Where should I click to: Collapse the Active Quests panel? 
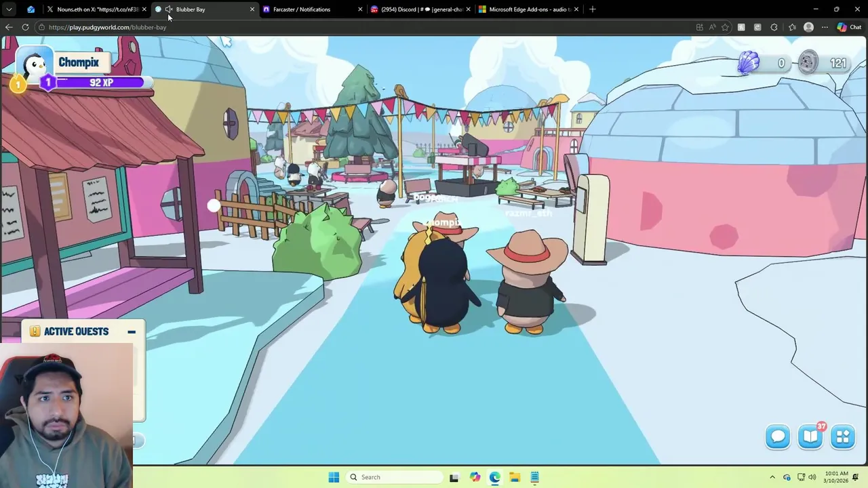click(x=132, y=331)
